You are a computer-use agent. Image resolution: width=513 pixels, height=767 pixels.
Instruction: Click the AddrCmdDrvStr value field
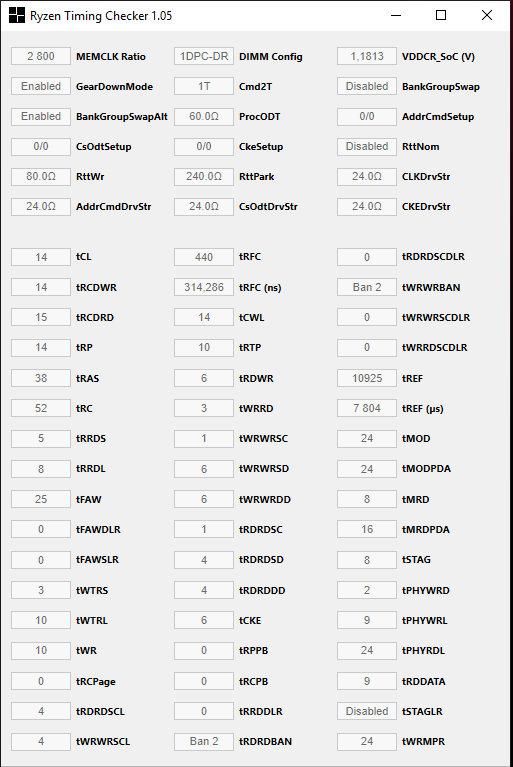41,206
